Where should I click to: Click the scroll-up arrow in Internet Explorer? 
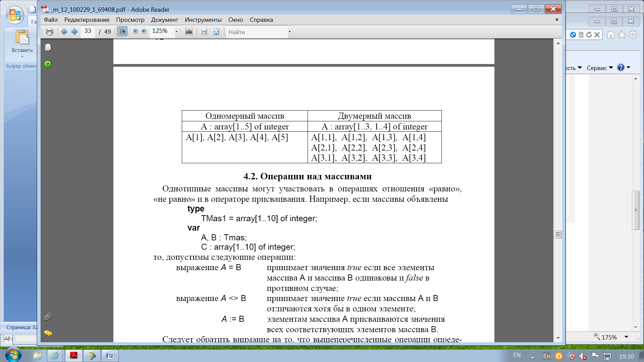[636, 78]
